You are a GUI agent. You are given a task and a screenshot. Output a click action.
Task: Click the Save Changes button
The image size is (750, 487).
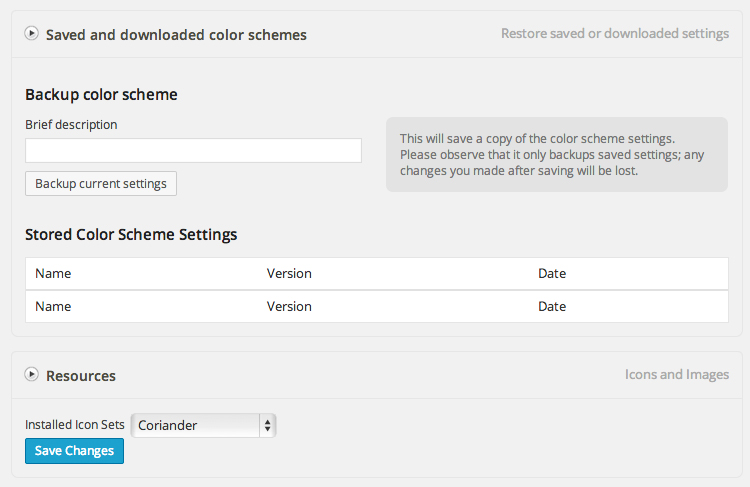(x=75, y=451)
